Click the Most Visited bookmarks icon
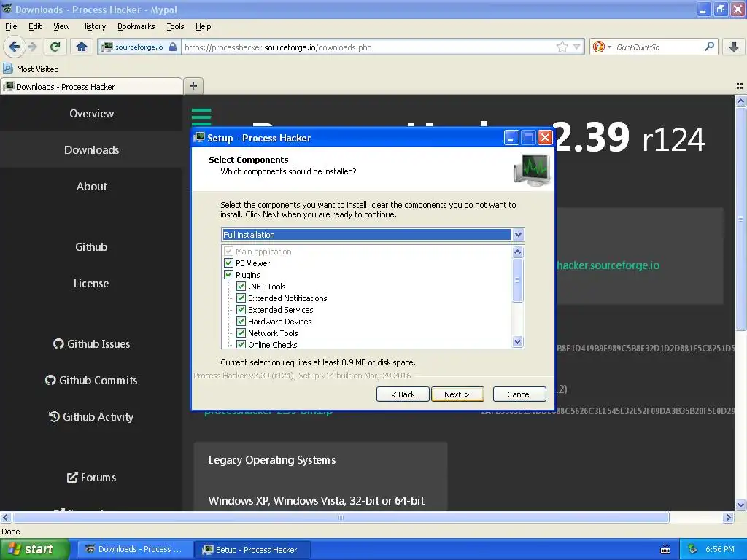This screenshot has width=747, height=560. (7, 69)
